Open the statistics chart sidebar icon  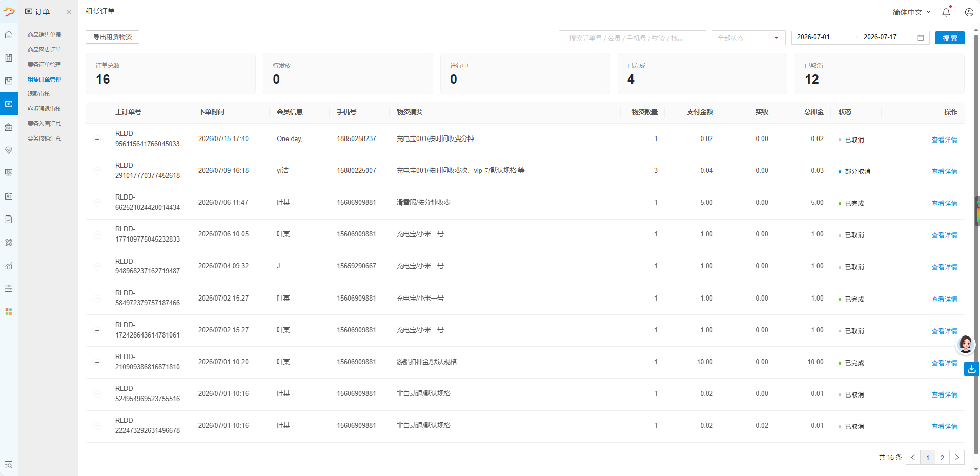point(9,266)
